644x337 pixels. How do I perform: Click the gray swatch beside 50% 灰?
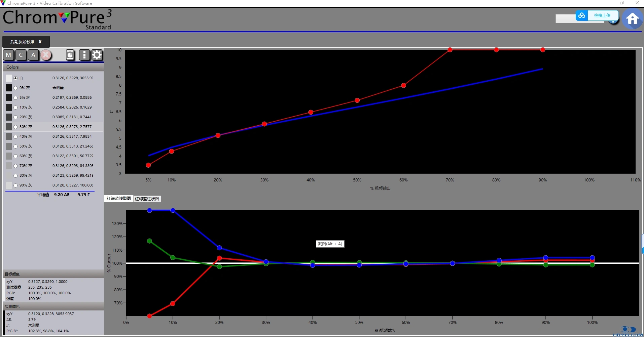click(9, 146)
